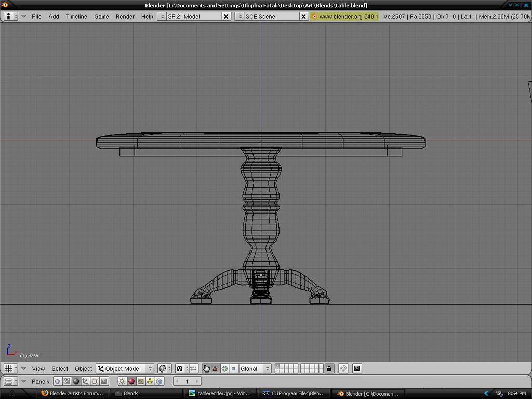Click the Blender logo in title bar

4,5
